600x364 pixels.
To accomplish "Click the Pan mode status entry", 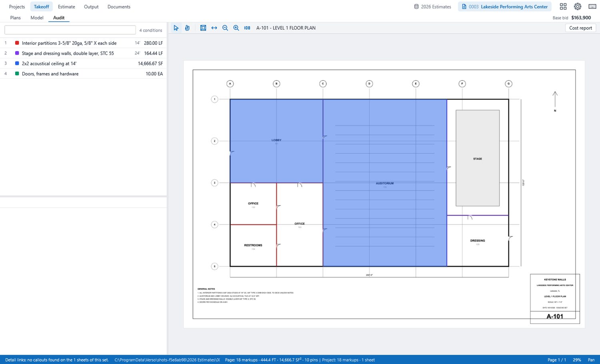I will 591,360.
